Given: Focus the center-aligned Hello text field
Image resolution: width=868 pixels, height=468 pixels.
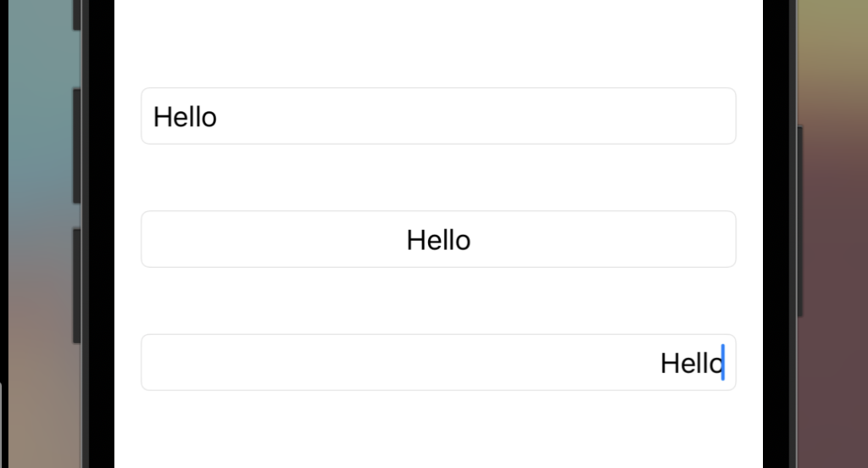Looking at the screenshot, I should [438, 239].
